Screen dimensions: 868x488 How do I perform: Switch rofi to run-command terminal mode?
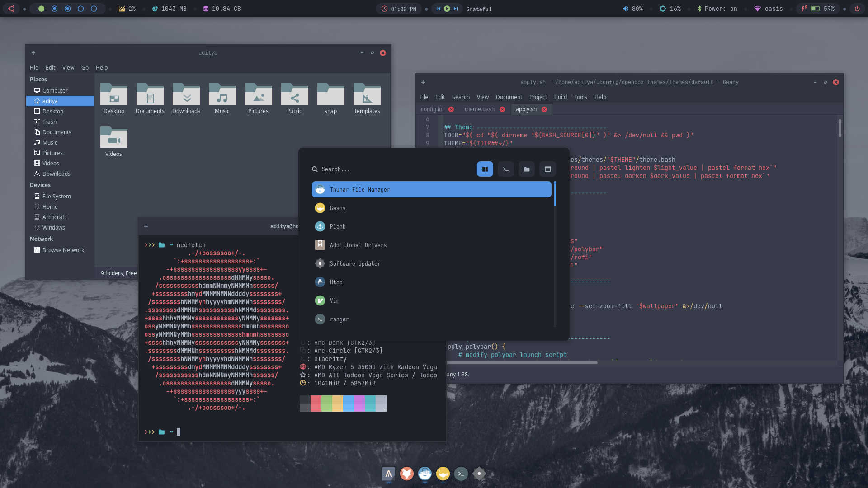point(505,169)
